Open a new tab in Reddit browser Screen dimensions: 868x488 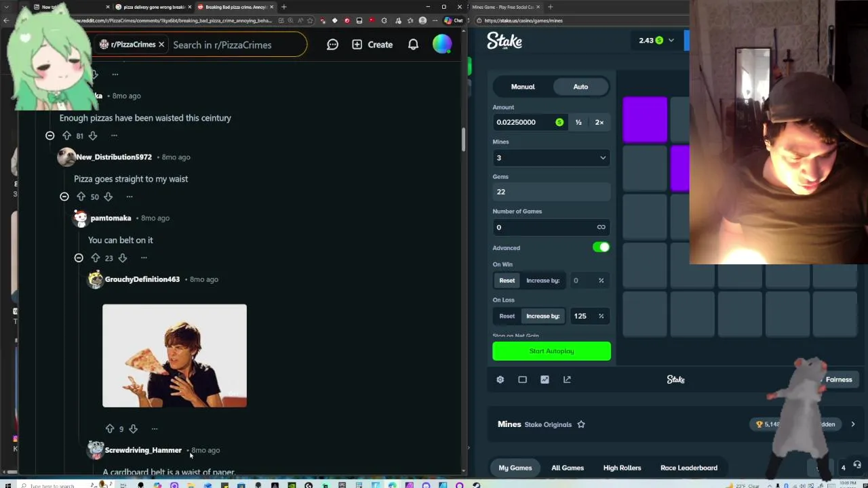283,7
